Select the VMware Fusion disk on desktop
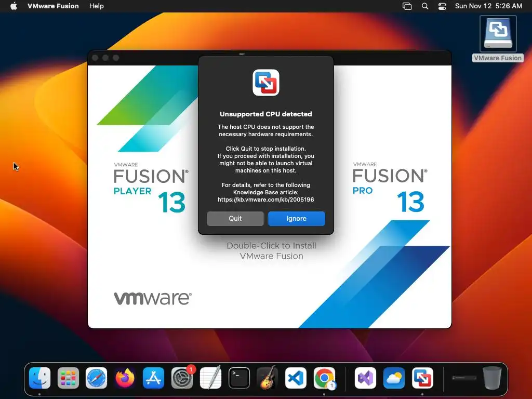532x399 pixels. (498, 38)
